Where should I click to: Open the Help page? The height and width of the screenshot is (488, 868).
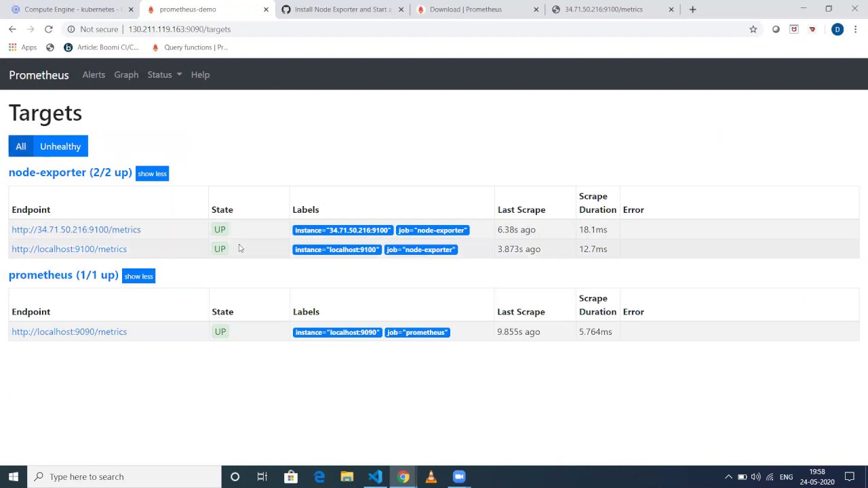coord(200,75)
